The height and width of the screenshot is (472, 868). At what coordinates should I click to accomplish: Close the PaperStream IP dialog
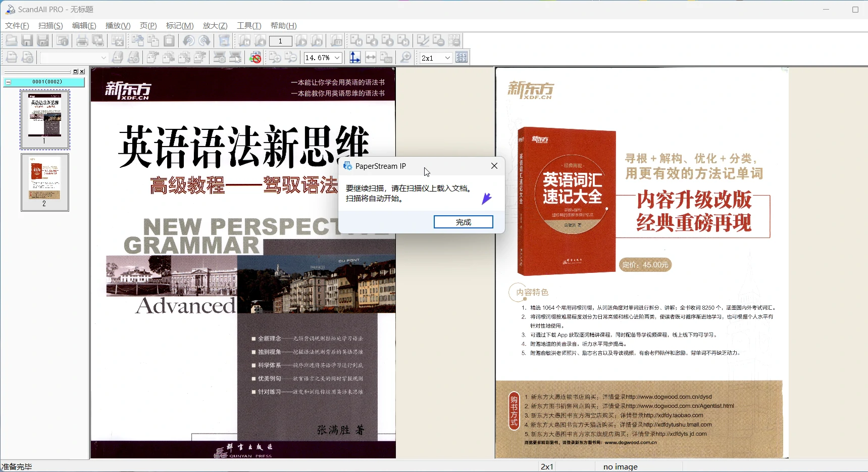[x=494, y=166]
